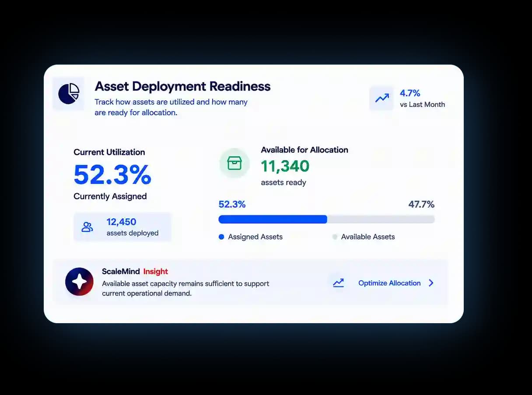Click the blue Assigned Assets legend dot
Image resolution: width=532 pixels, height=395 pixels.
(x=221, y=237)
